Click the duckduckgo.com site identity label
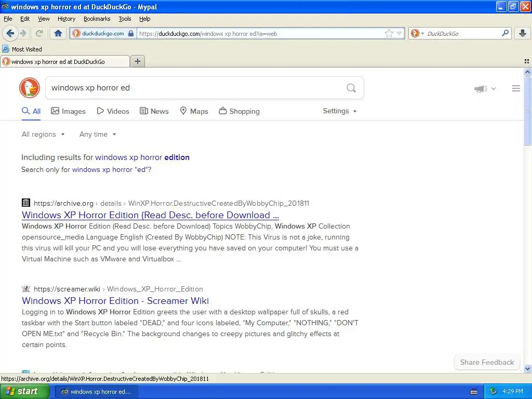 click(103, 33)
